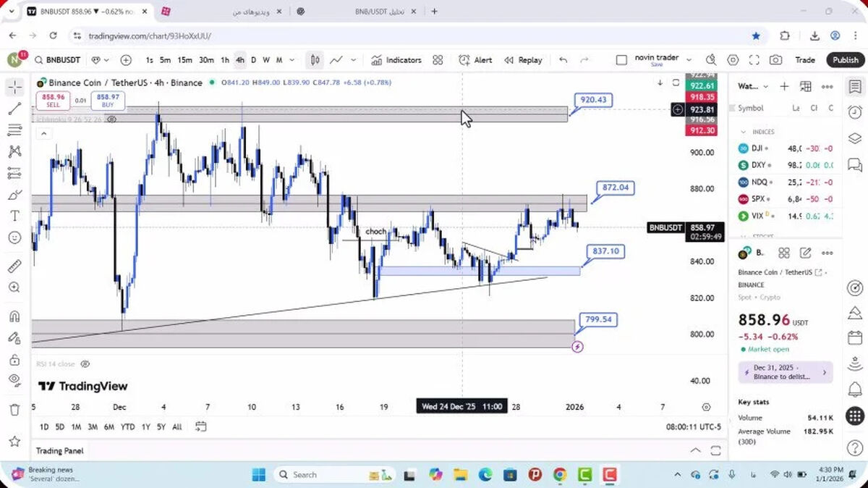Click the BNBUSDT symbol search field
The image size is (868, 488).
tap(58, 60)
